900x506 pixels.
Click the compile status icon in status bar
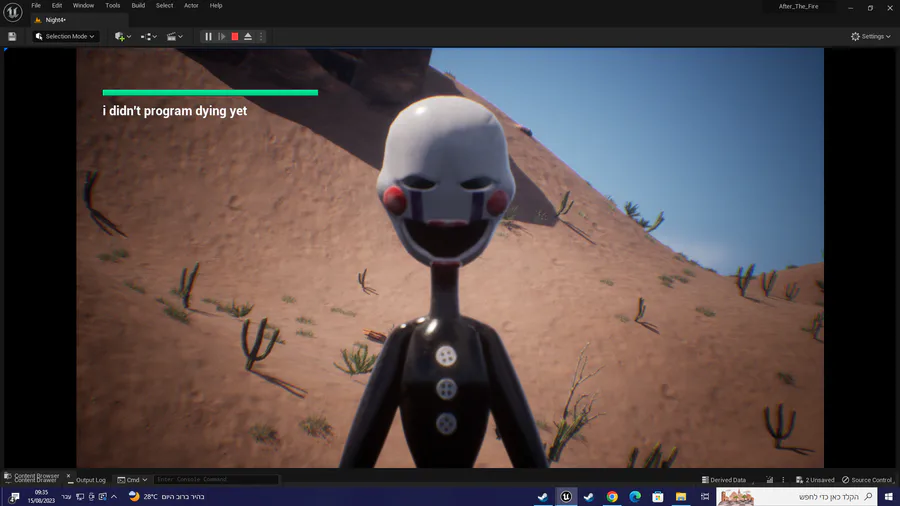[x=770, y=480]
